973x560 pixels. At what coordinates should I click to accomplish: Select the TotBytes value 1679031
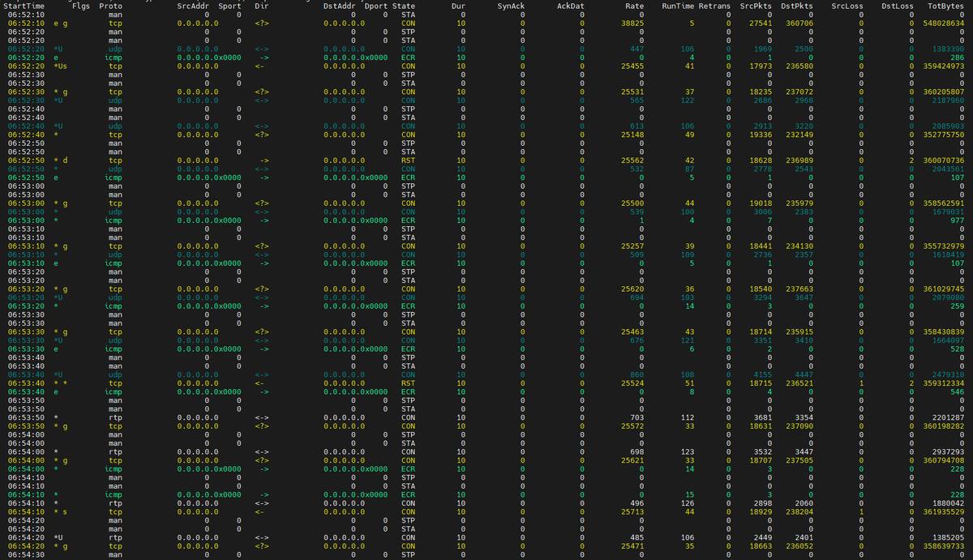(948, 212)
